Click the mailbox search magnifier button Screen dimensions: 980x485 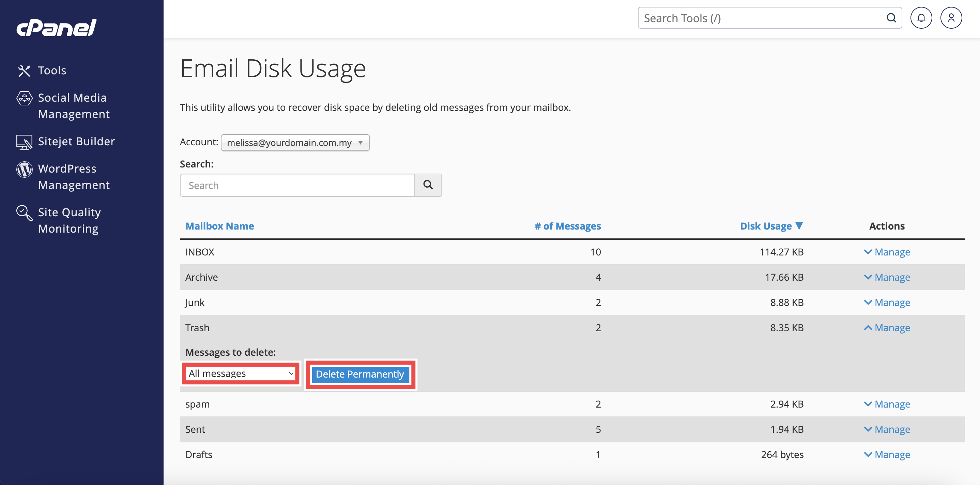428,185
